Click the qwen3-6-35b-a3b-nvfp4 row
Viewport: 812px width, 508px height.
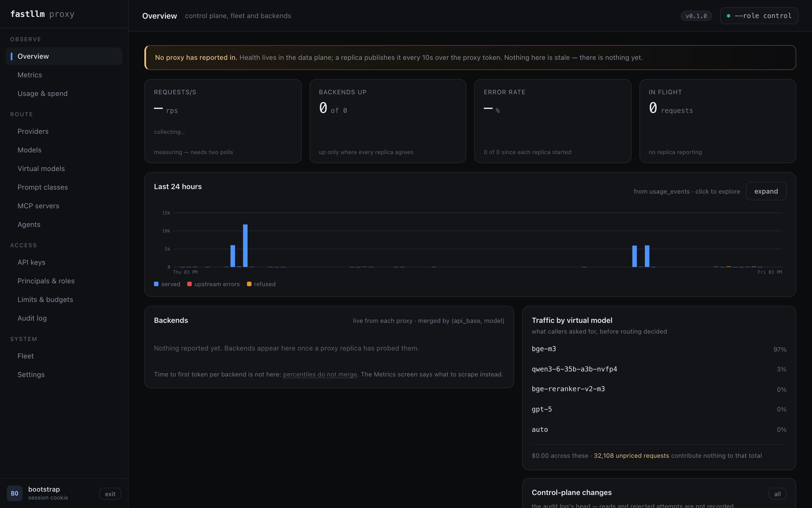coord(659,369)
